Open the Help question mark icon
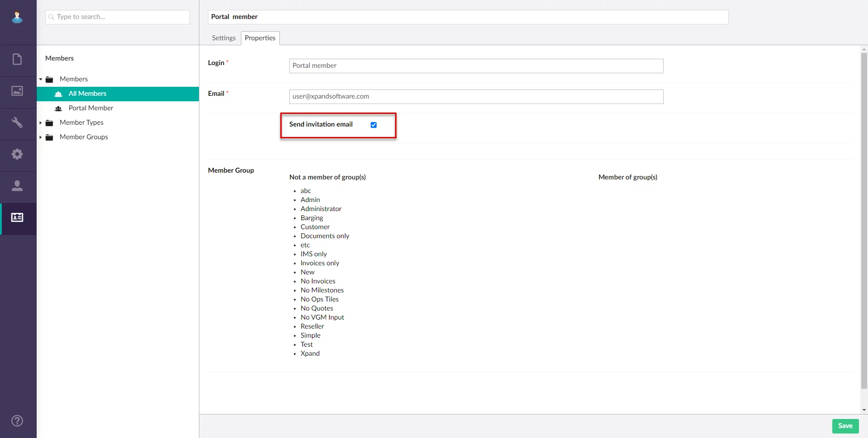Screen dimensions: 868x438 click(17, 421)
